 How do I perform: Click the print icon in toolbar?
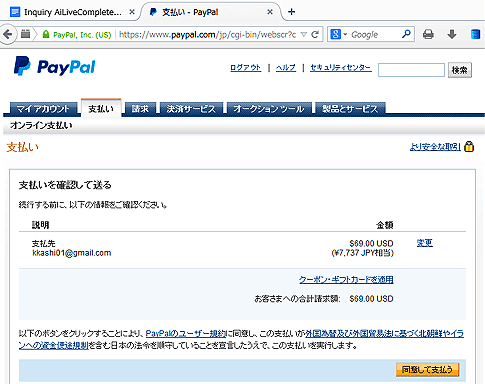point(428,34)
